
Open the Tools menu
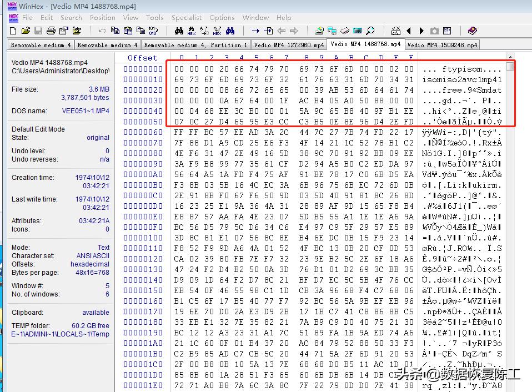(x=155, y=18)
